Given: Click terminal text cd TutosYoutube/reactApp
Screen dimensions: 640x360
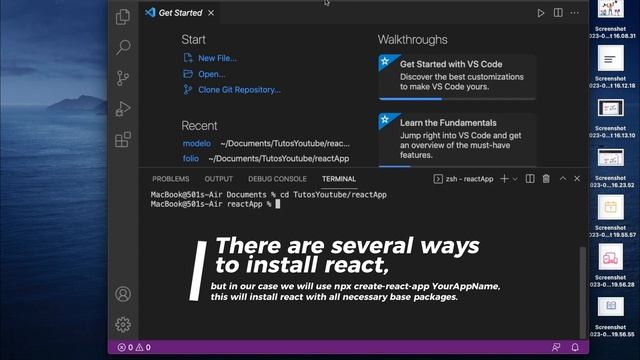Looking at the screenshot, I should [x=333, y=195].
